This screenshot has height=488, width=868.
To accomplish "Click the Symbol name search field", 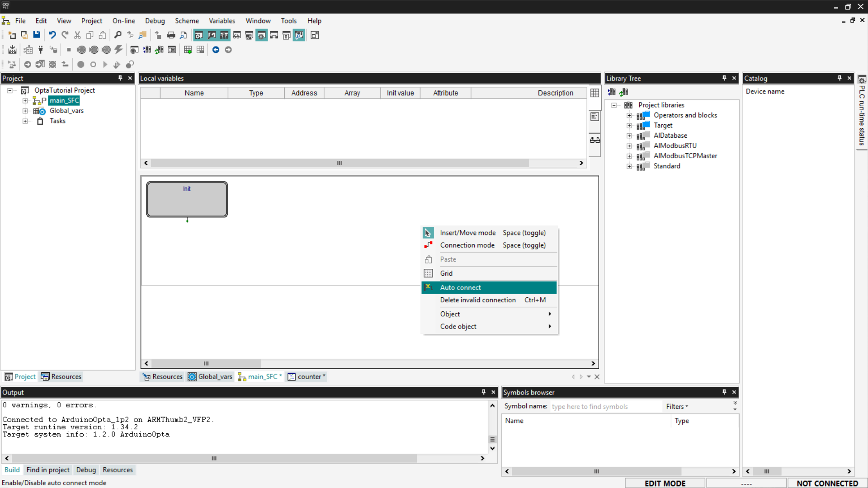I will [x=605, y=407].
